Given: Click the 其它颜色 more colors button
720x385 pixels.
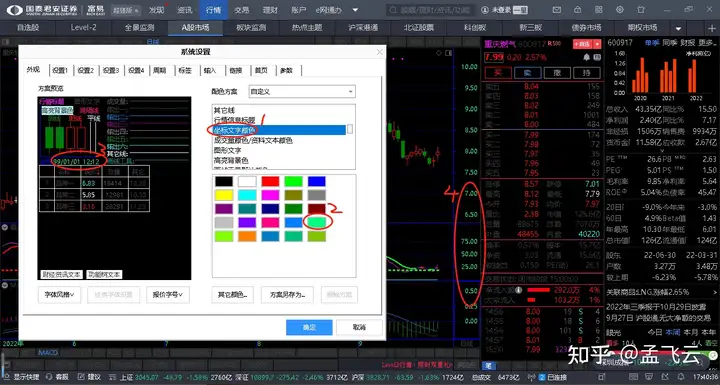Looking at the screenshot, I should click(x=233, y=294).
